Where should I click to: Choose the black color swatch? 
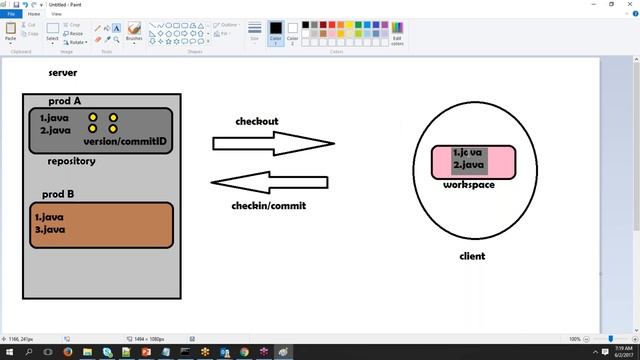click(x=305, y=25)
